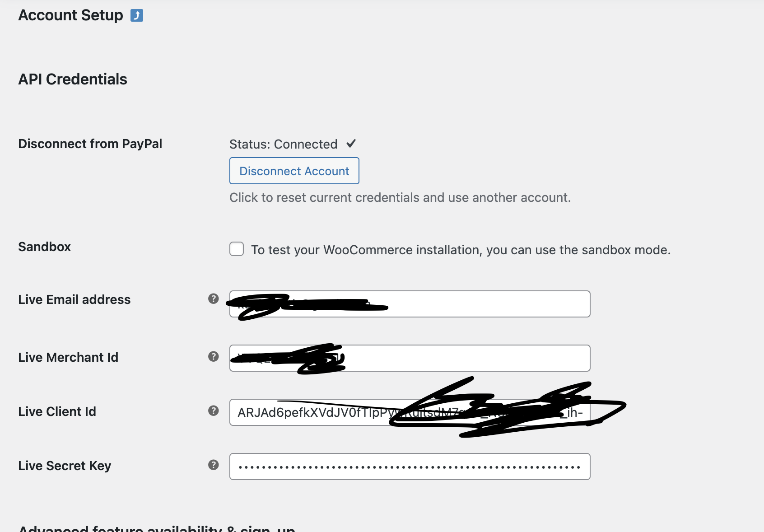Click the Account Setup heading
Screen dimensions: 764x532
coord(70,15)
